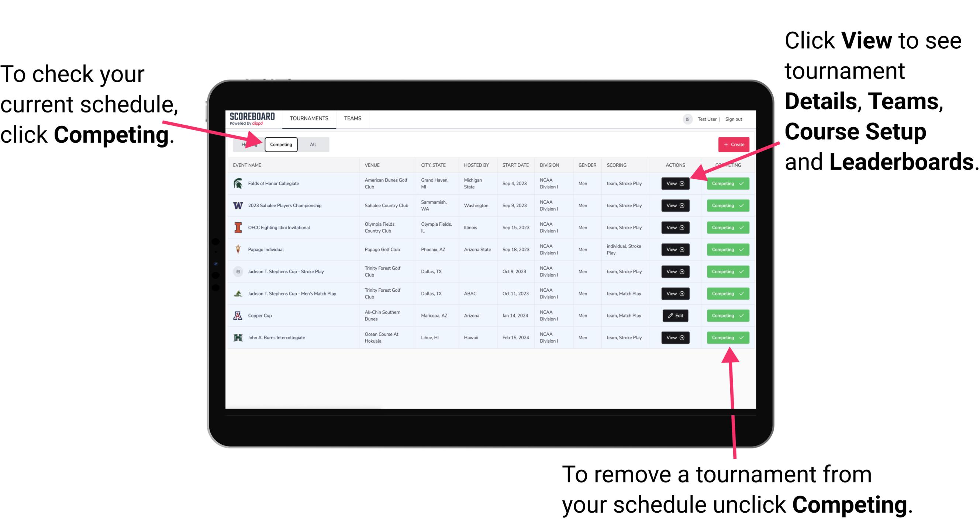Click the plus Create button
The height and width of the screenshot is (527, 980).
732,144
